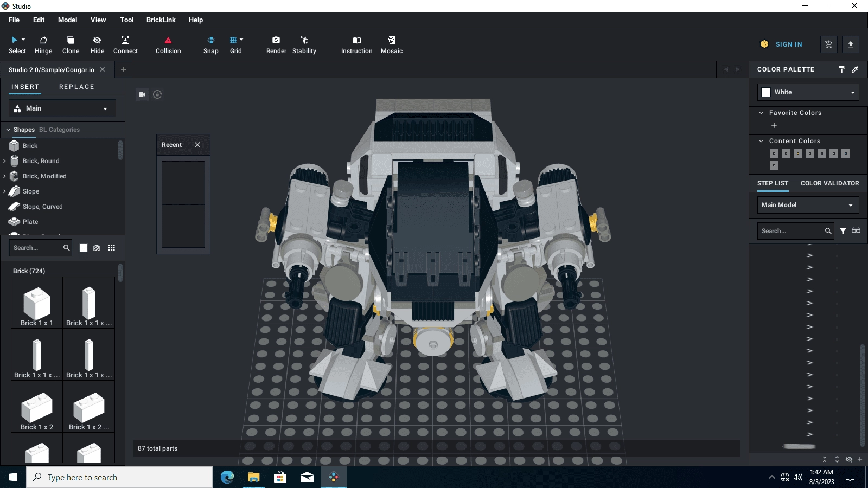Screen dimensions: 868x488
Task: Run the Stability check
Action: [x=304, y=45]
